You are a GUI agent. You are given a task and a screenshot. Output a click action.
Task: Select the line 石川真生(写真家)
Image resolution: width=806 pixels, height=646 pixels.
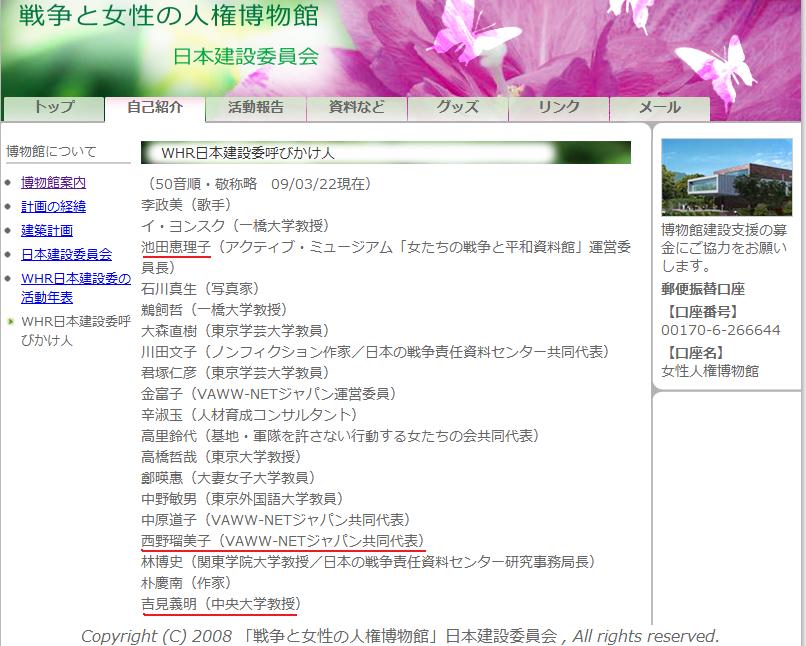[x=200, y=289]
